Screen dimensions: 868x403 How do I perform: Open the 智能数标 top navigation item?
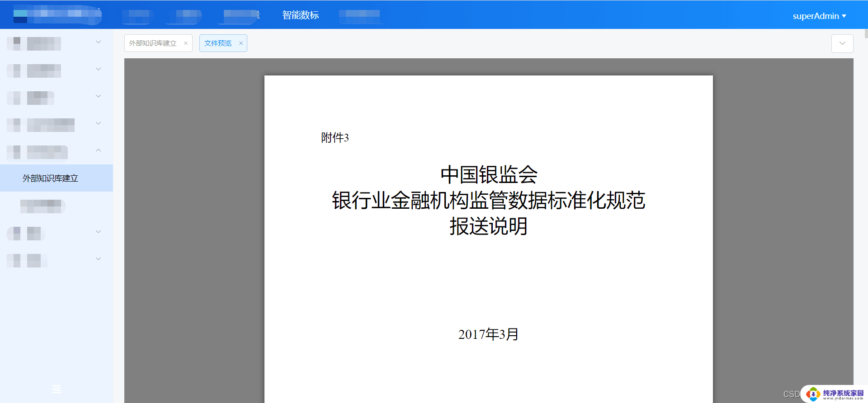click(x=301, y=15)
